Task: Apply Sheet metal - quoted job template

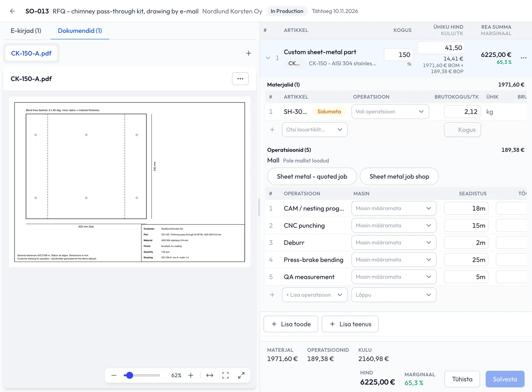Action: click(x=312, y=177)
